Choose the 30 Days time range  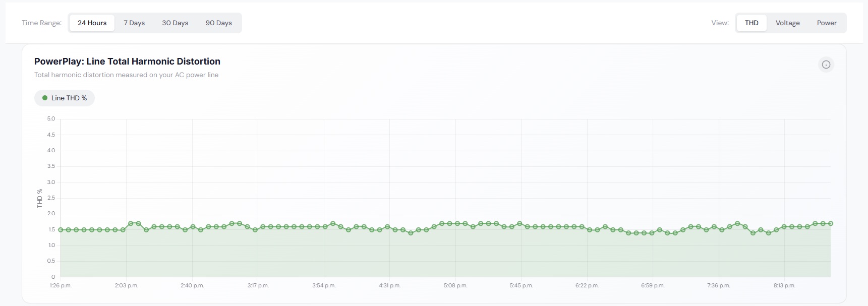pos(175,23)
